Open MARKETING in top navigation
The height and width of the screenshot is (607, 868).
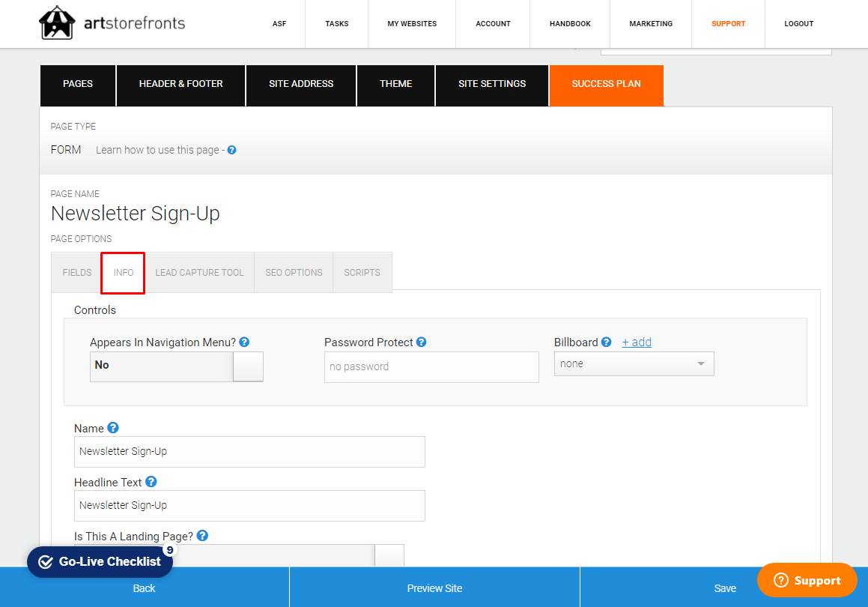pyautogui.click(x=651, y=24)
